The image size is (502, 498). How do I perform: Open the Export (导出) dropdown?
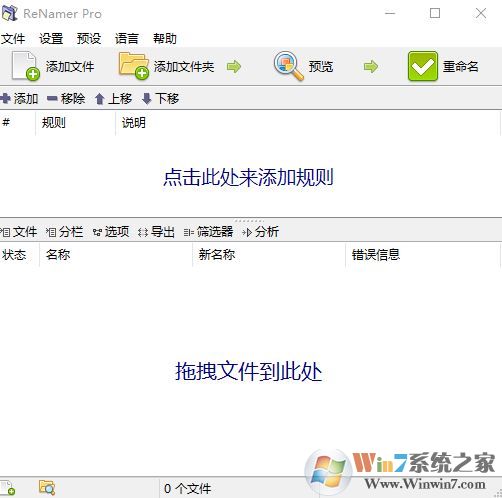point(156,232)
